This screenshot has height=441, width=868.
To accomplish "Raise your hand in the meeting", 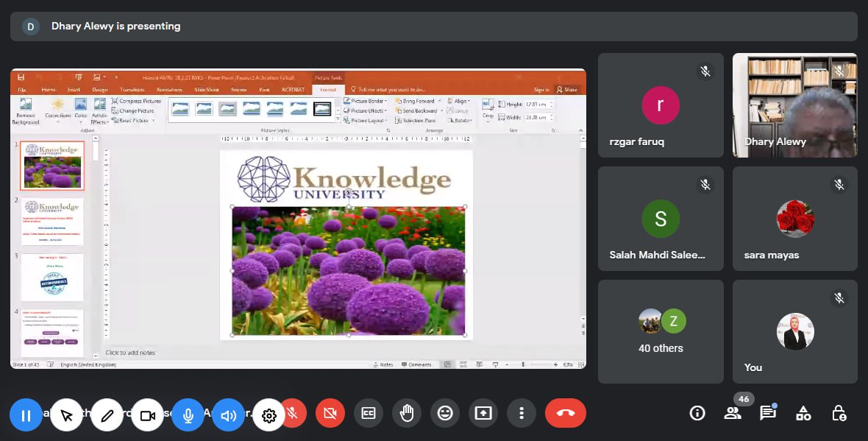I will (x=407, y=413).
